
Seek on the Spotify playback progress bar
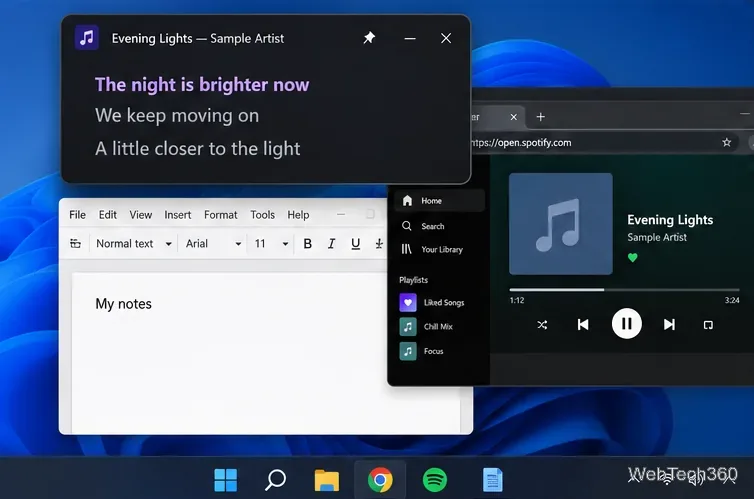point(624,290)
